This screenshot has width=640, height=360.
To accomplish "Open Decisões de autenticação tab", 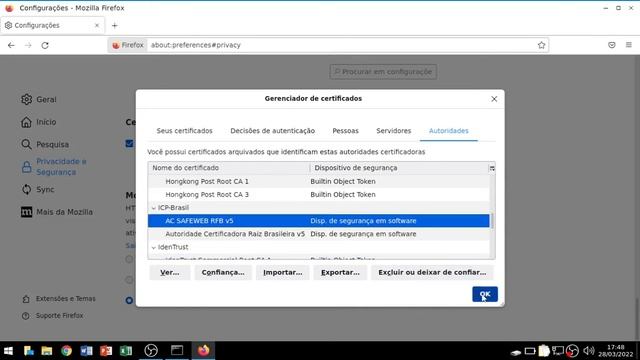I will 272,131.
